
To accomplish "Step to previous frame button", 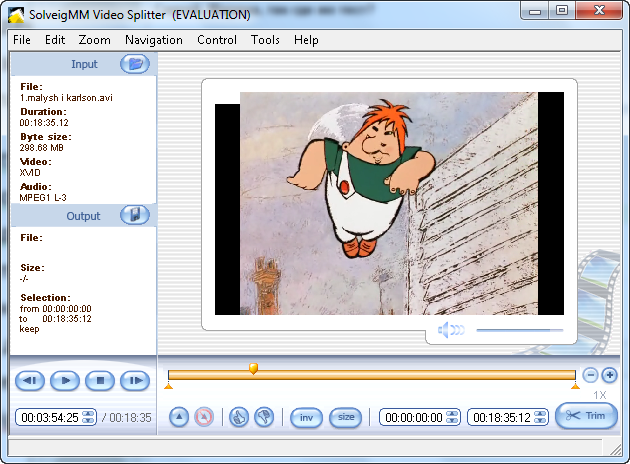I will 30,380.
